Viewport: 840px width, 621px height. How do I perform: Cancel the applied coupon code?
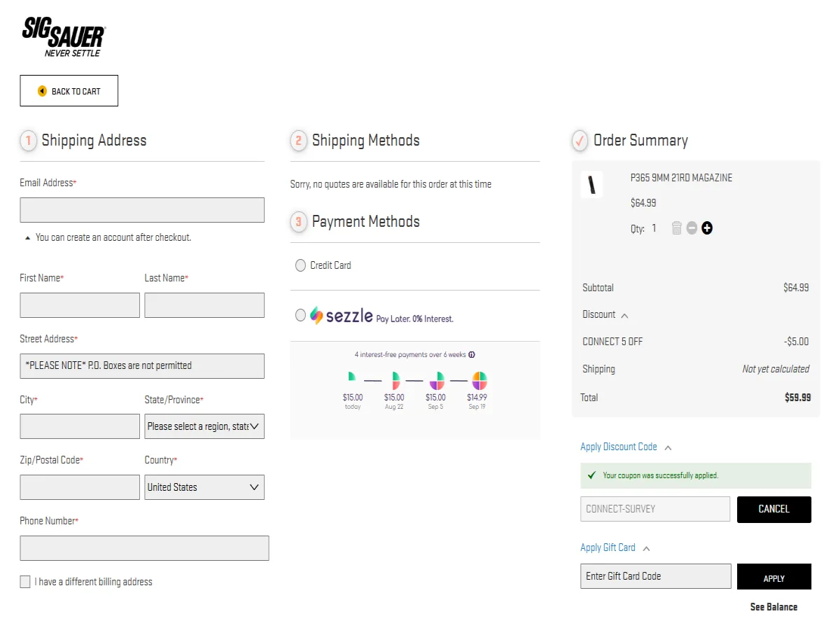click(x=774, y=509)
